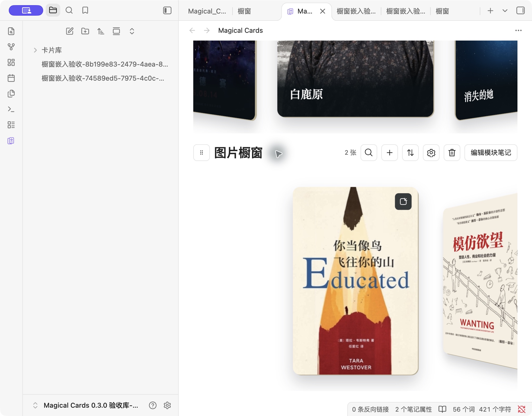Click the 编辑模块笔记 button
Screen dimensions: 532x416
coord(491,153)
